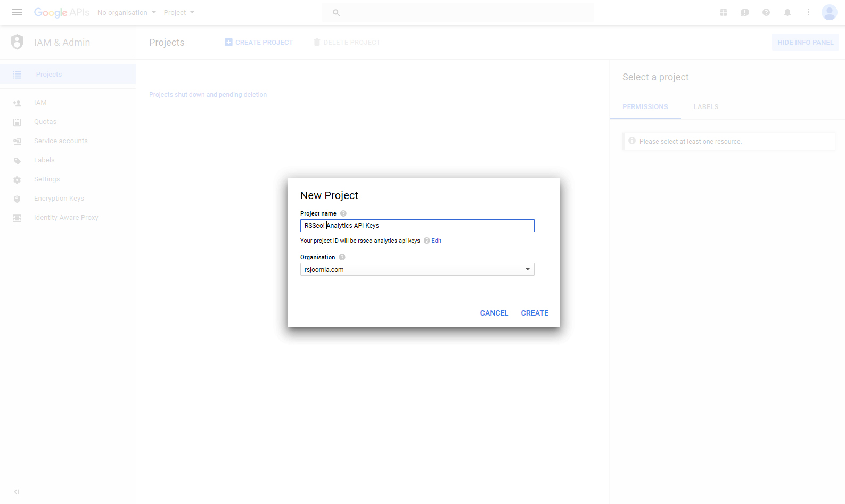Open the Project dropdown in header
Image resolution: width=845 pixels, height=504 pixels.
[179, 12]
